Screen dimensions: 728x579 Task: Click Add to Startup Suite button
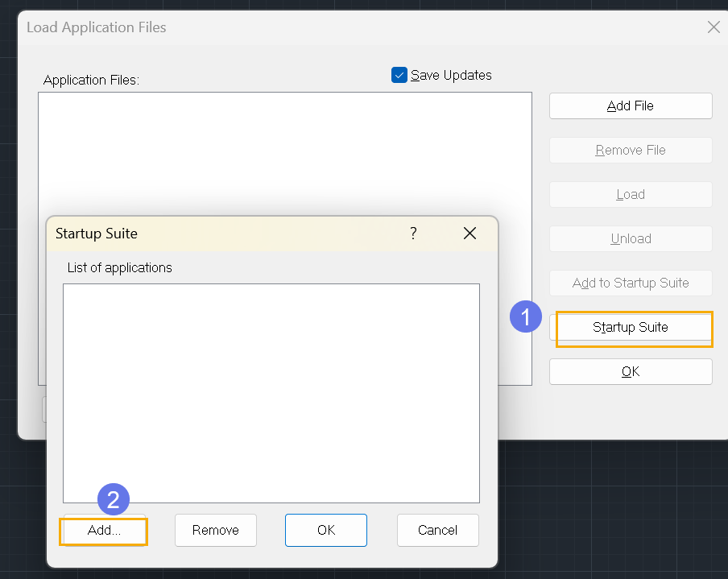(631, 283)
